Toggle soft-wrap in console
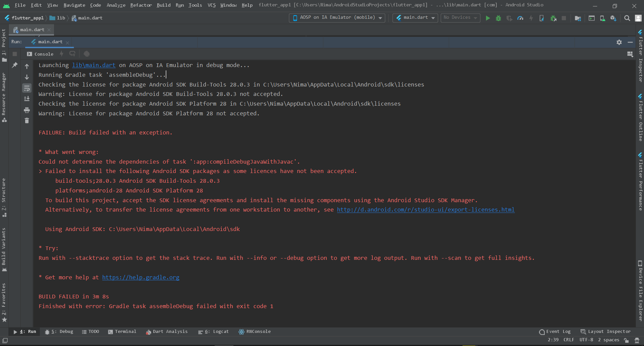The width and height of the screenshot is (644, 346). [27, 88]
